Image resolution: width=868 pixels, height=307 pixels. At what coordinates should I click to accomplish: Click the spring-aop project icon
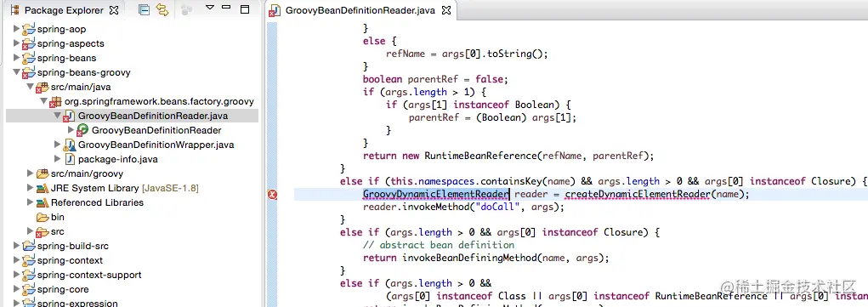pos(29,30)
